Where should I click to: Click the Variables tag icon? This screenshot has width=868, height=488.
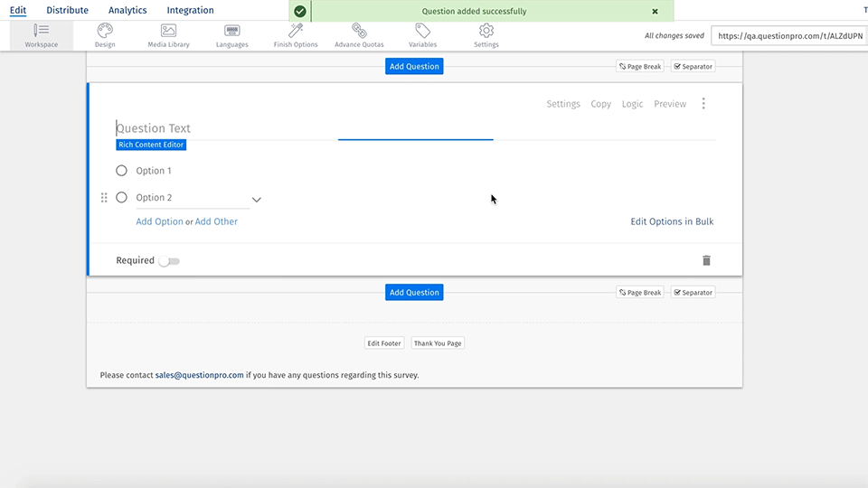[x=422, y=31]
